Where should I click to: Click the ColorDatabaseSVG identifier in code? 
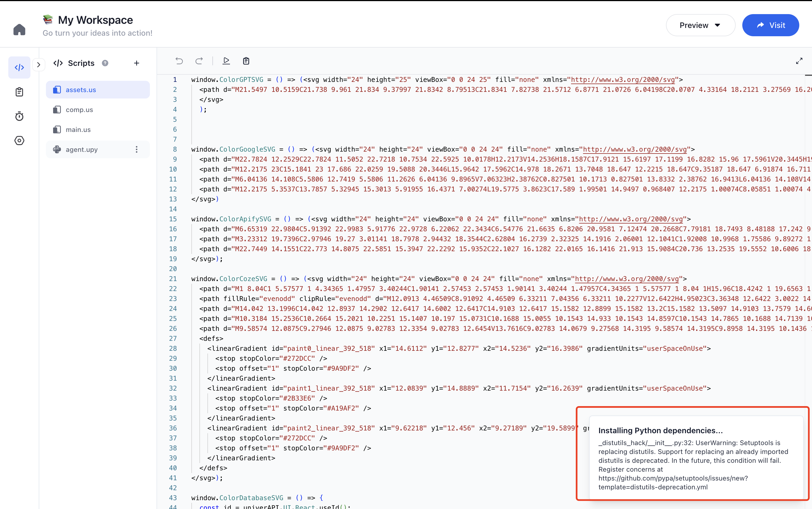pyautogui.click(x=251, y=498)
